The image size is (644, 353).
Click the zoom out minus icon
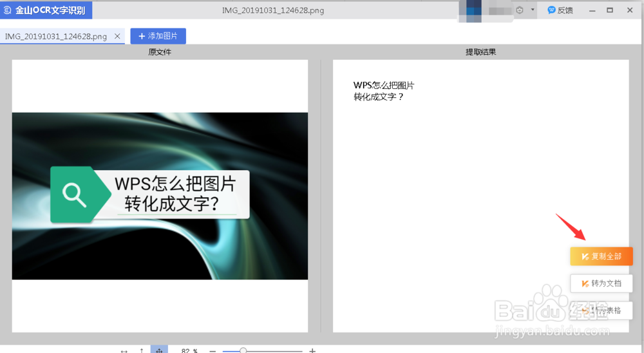pos(213,351)
